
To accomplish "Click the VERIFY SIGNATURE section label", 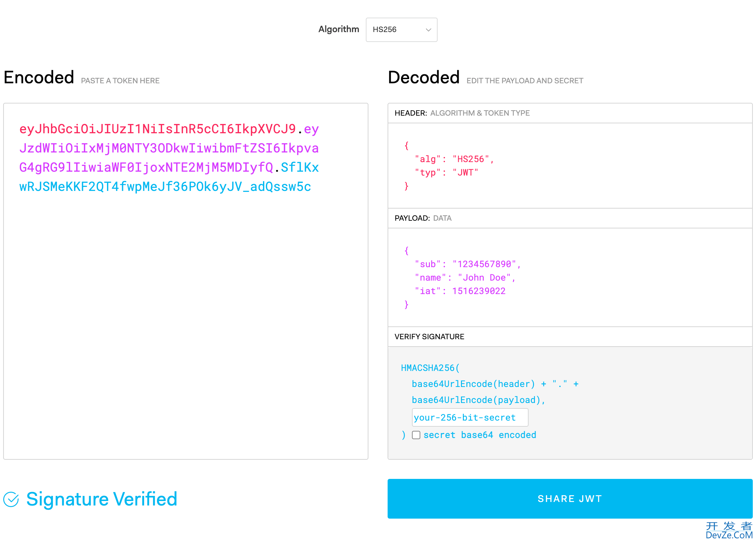I will pyautogui.click(x=429, y=337).
